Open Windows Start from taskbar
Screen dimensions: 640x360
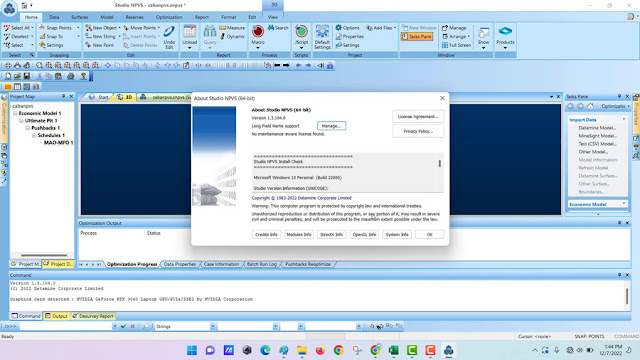coord(191,350)
